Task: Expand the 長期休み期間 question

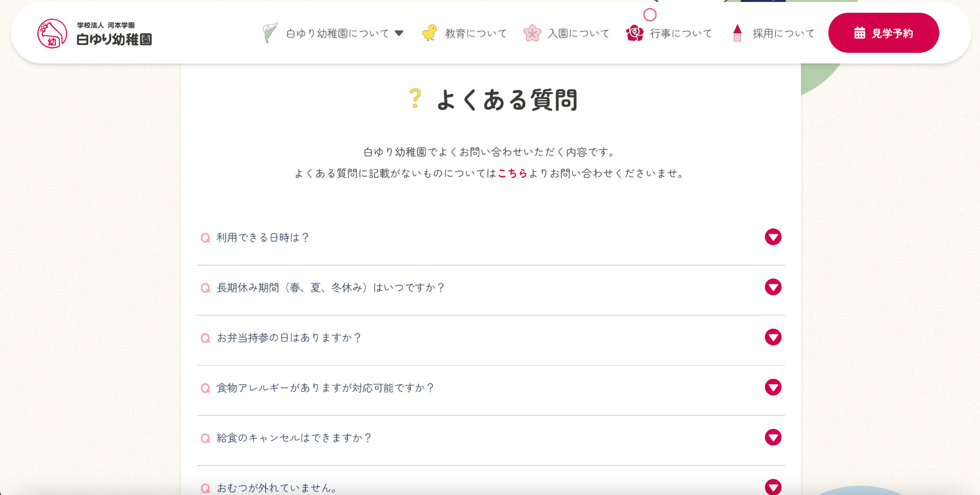Action: (773, 287)
